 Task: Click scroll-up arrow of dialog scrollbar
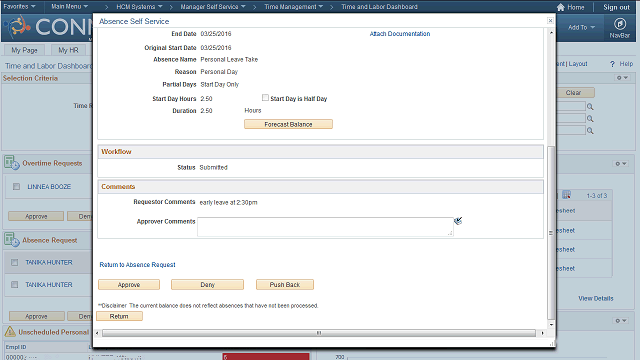click(551, 32)
